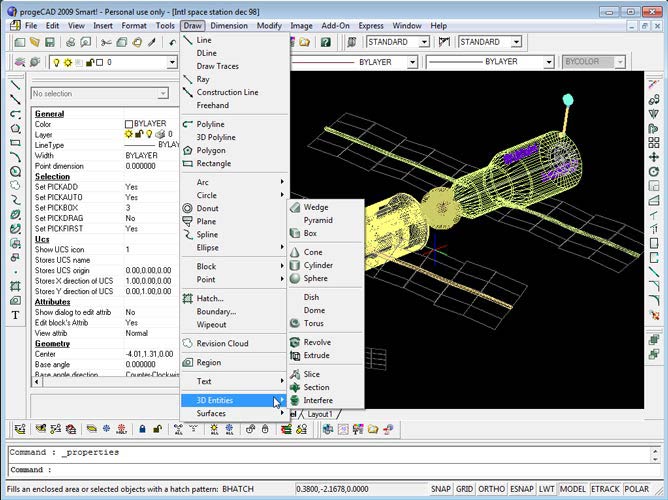Click the Boundary... menu command
Image resolution: width=668 pixels, height=500 pixels.
point(216,312)
